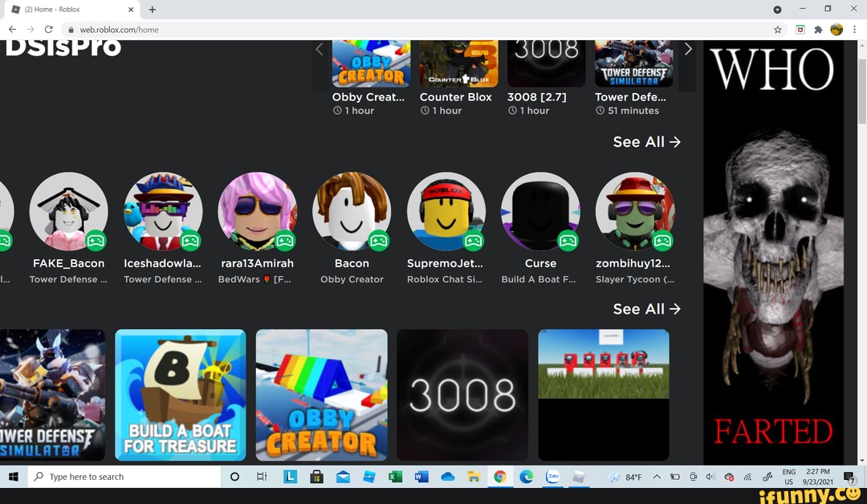Image resolution: width=867 pixels, height=504 pixels.
Task: Click See All above the friends row
Action: tap(646, 142)
